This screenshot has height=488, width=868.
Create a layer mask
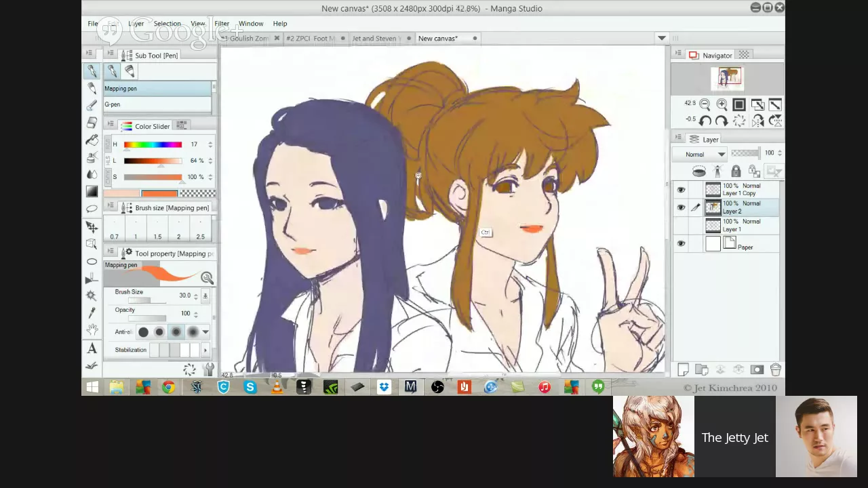pos(757,369)
